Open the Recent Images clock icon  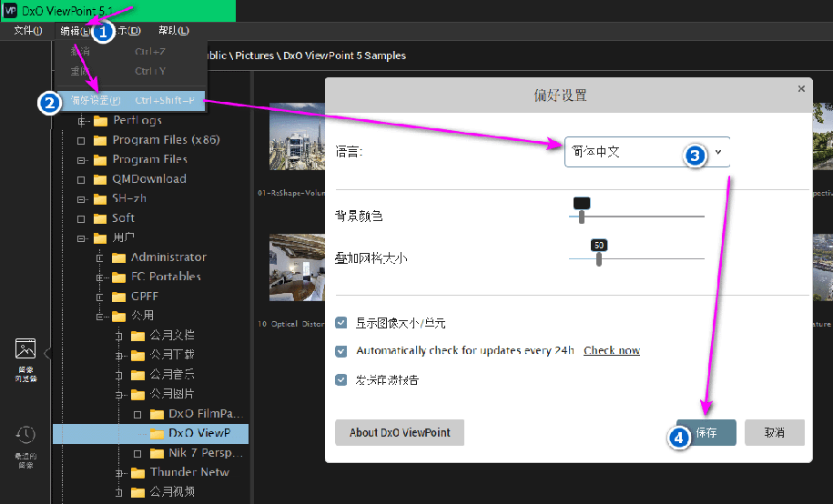coord(25,435)
